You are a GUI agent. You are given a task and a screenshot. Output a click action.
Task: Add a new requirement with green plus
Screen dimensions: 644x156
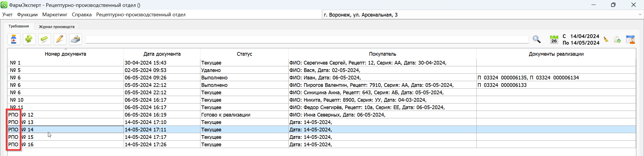pyautogui.click(x=29, y=39)
